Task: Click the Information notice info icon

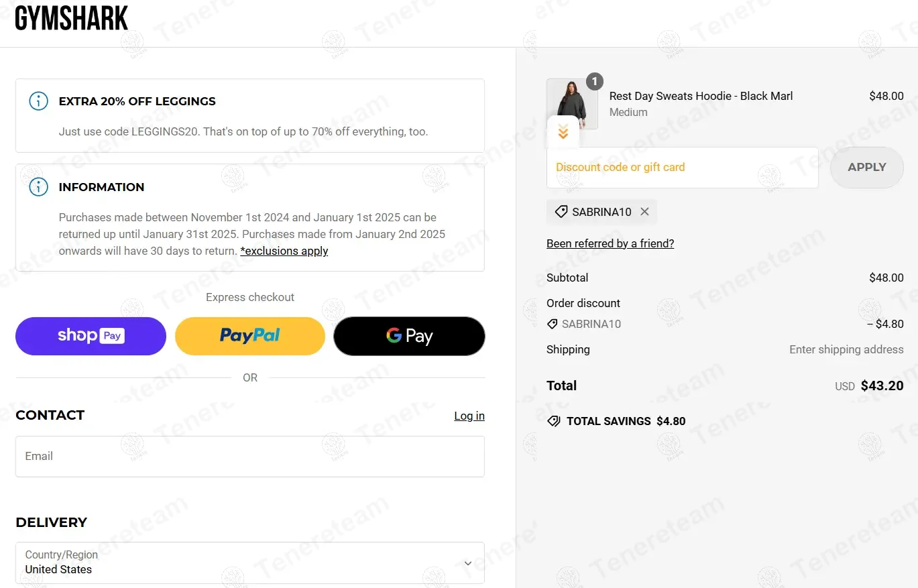Action: tap(39, 187)
